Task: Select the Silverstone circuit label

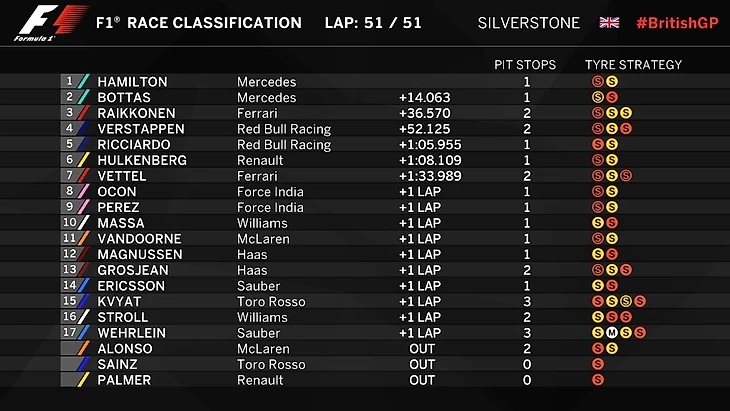Action: [x=529, y=23]
